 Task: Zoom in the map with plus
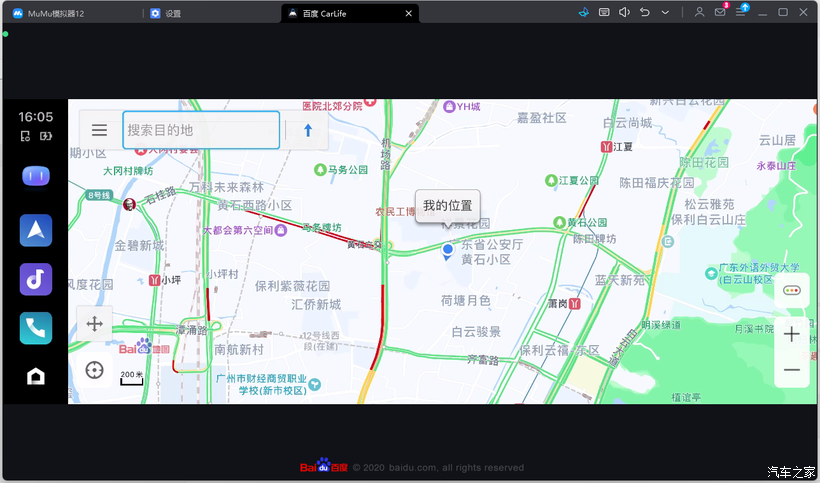[792, 334]
